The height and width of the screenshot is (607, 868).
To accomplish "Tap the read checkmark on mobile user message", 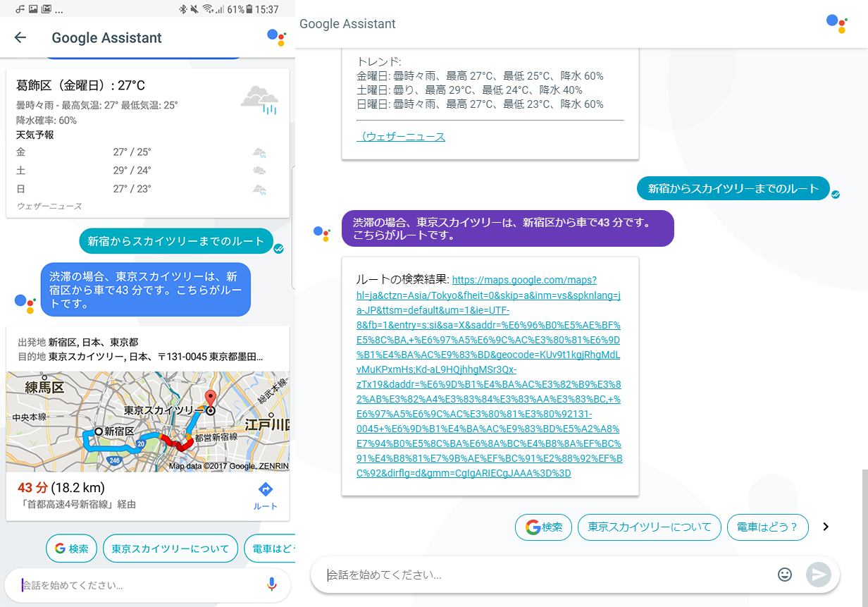I will pos(279,248).
